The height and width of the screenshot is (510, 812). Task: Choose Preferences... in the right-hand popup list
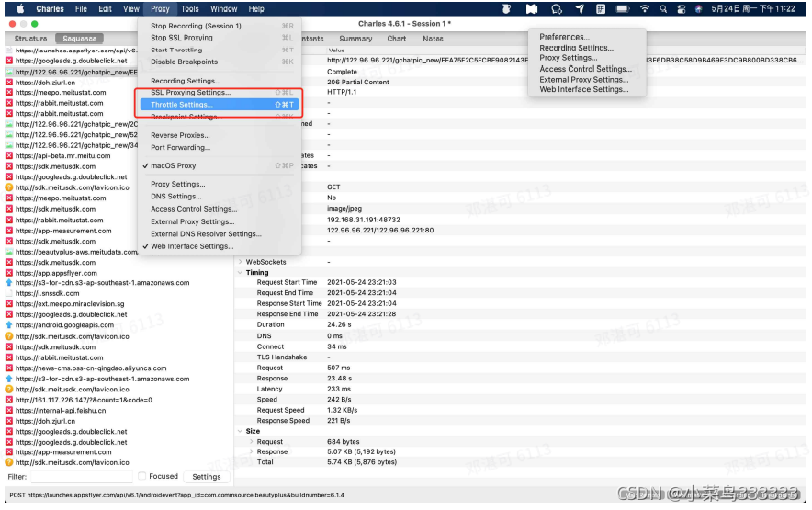point(565,37)
